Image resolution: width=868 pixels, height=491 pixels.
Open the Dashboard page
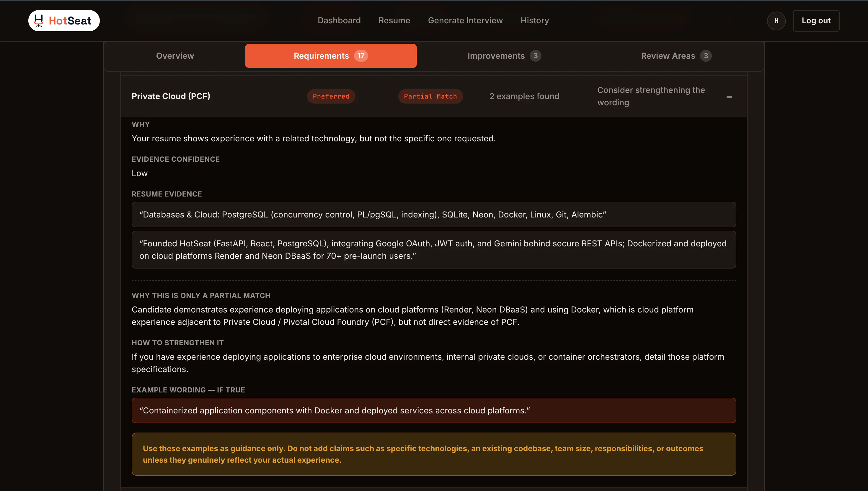pyautogui.click(x=339, y=21)
